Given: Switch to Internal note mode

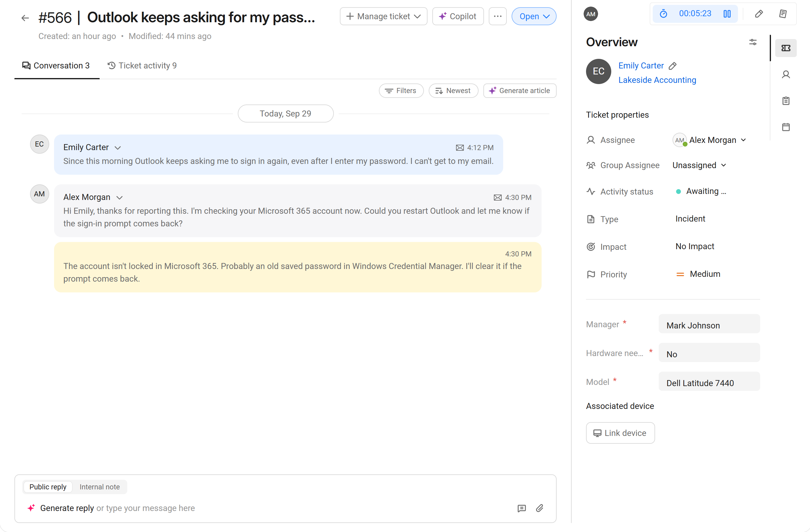Looking at the screenshot, I should click(100, 487).
